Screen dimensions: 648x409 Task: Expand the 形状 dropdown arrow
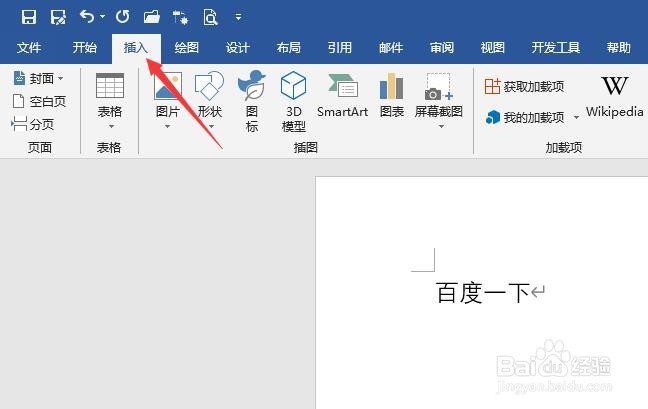pyautogui.click(x=211, y=126)
